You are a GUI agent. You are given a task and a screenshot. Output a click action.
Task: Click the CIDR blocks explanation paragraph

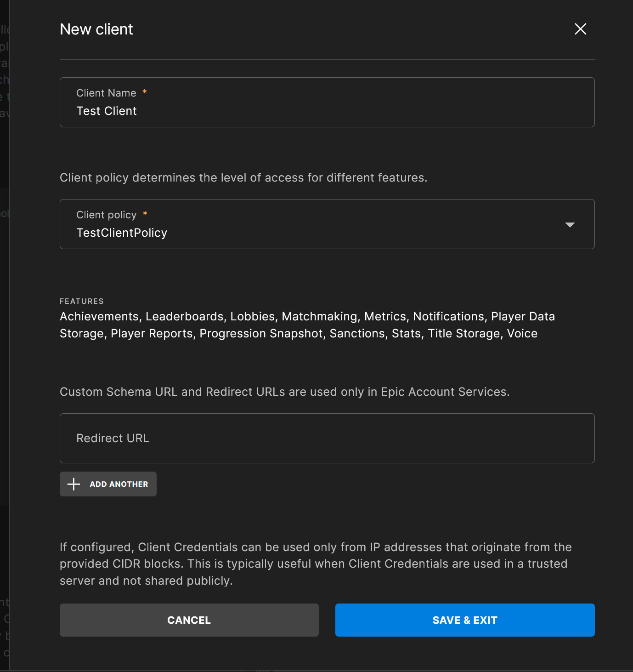tap(315, 564)
